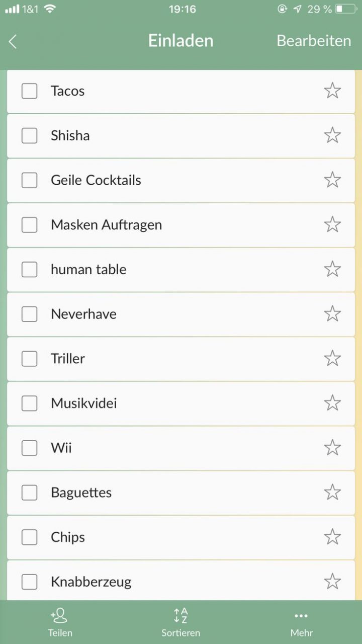
Task: Check off the Tacos checkbox
Action: [x=29, y=91]
